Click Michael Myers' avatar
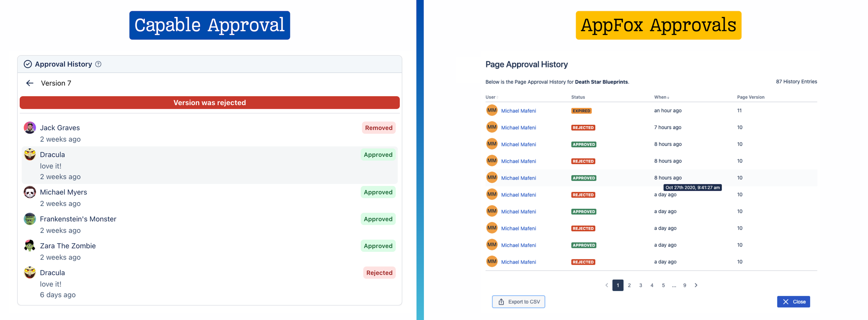 coord(30,192)
